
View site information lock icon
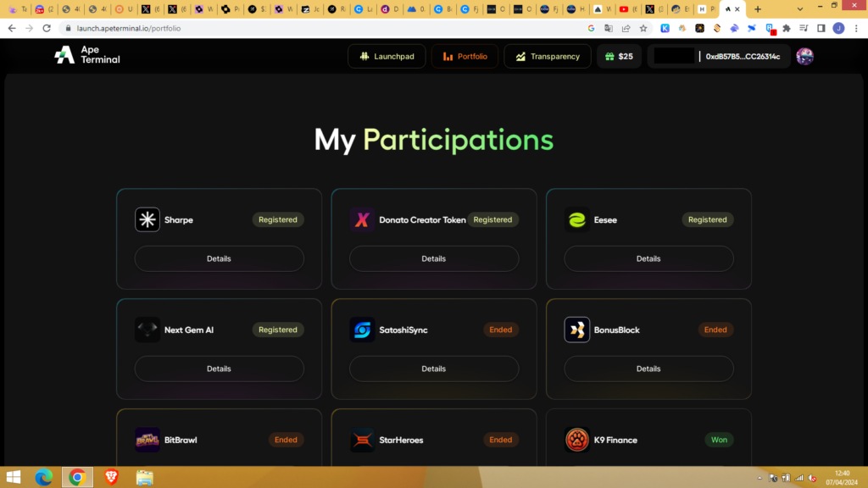[x=68, y=28]
